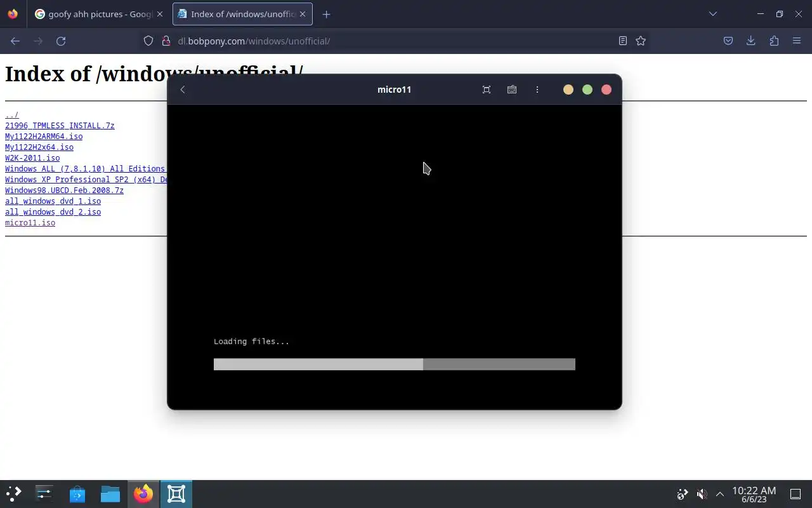This screenshot has height=508, width=812.
Task: Switch to the goofy ahh pictures tab
Action: 100,14
